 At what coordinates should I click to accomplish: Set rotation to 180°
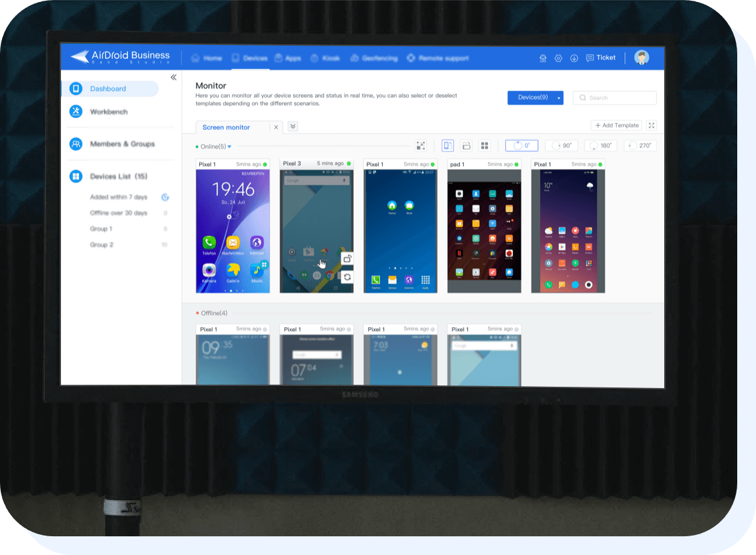pyautogui.click(x=601, y=145)
